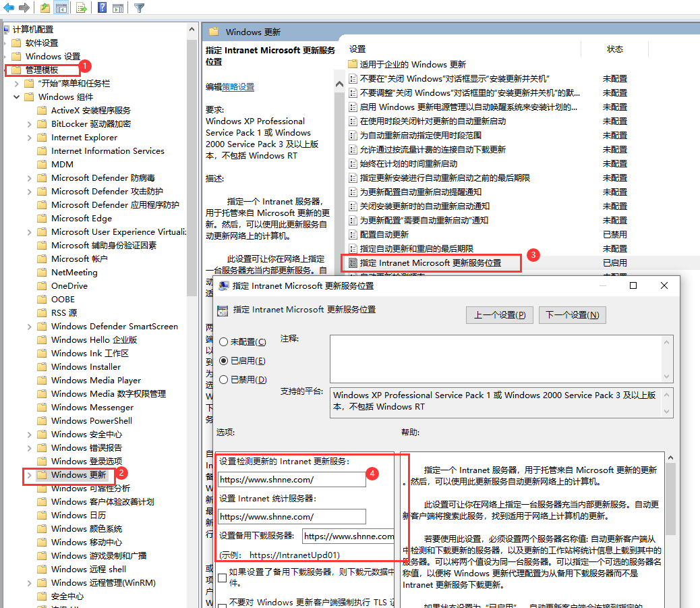Click the folder icon beside 软件设置

[x=16, y=43]
